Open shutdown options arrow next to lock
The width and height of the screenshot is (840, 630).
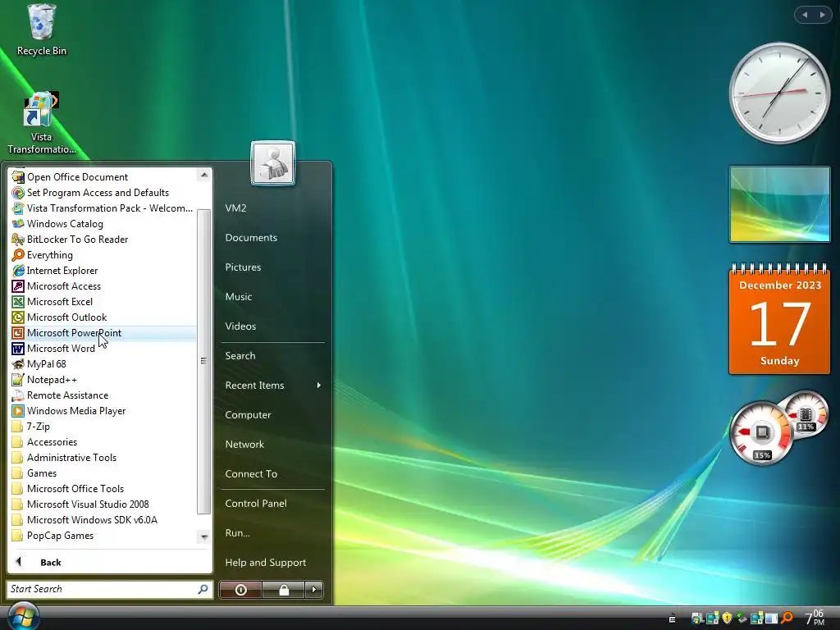[x=314, y=590]
